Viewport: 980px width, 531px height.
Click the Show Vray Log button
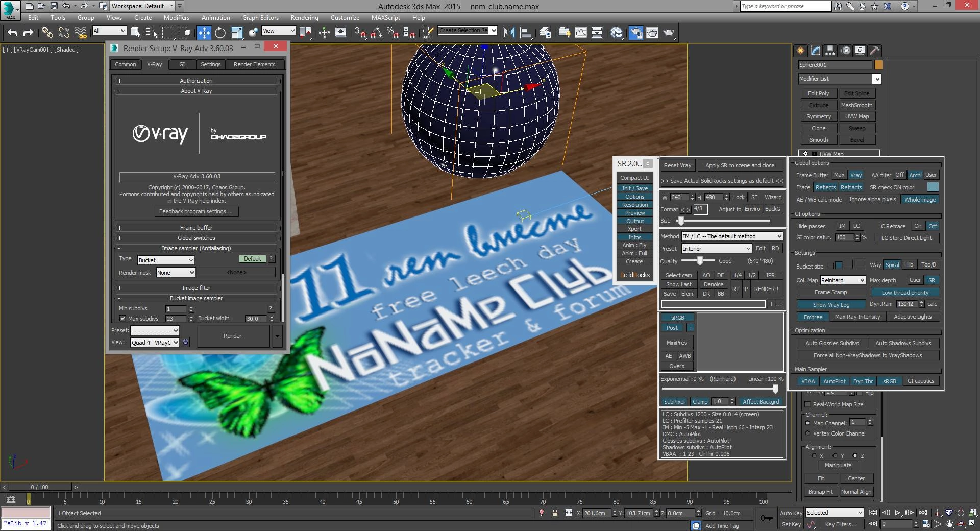point(831,305)
